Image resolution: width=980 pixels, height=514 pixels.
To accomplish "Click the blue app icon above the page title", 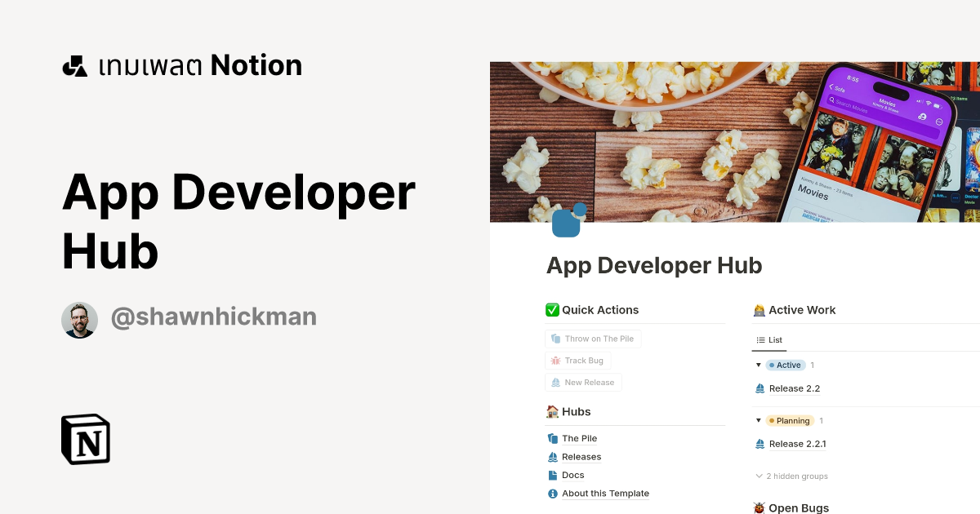I will (x=565, y=219).
